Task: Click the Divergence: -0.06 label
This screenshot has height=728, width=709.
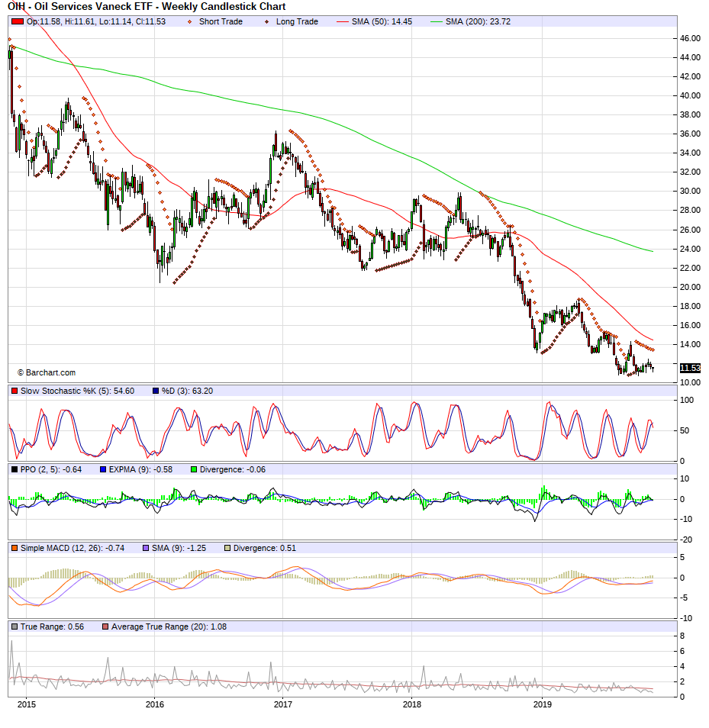Action: 233,469
